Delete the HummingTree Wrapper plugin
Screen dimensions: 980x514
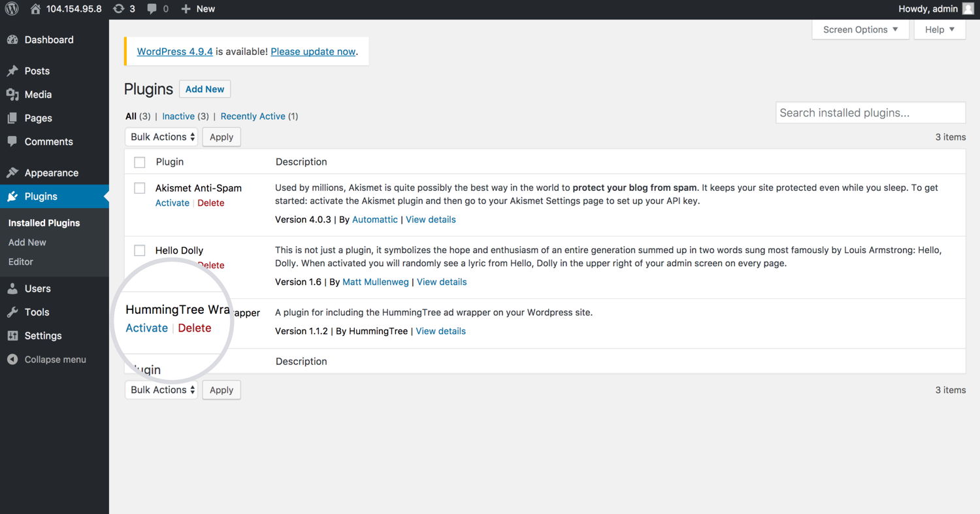(195, 328)
